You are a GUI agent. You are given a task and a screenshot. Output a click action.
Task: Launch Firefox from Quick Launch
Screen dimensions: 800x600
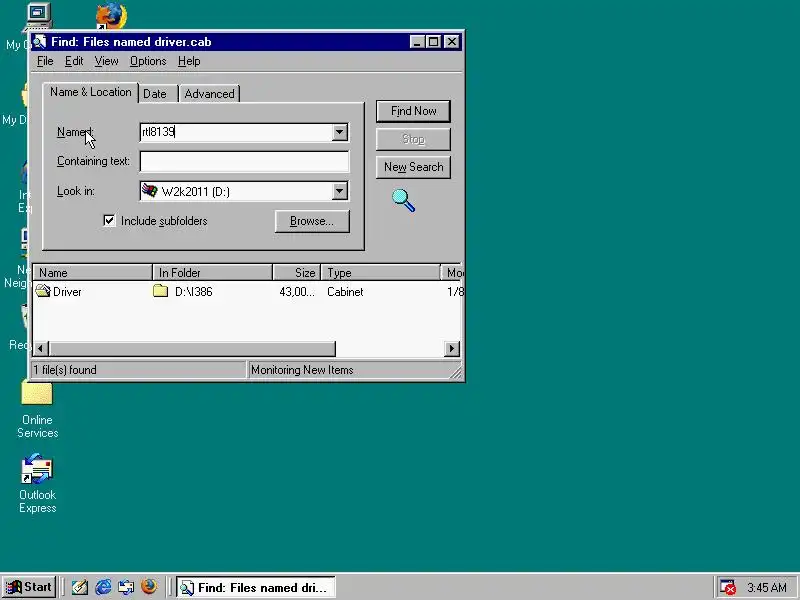149,587
